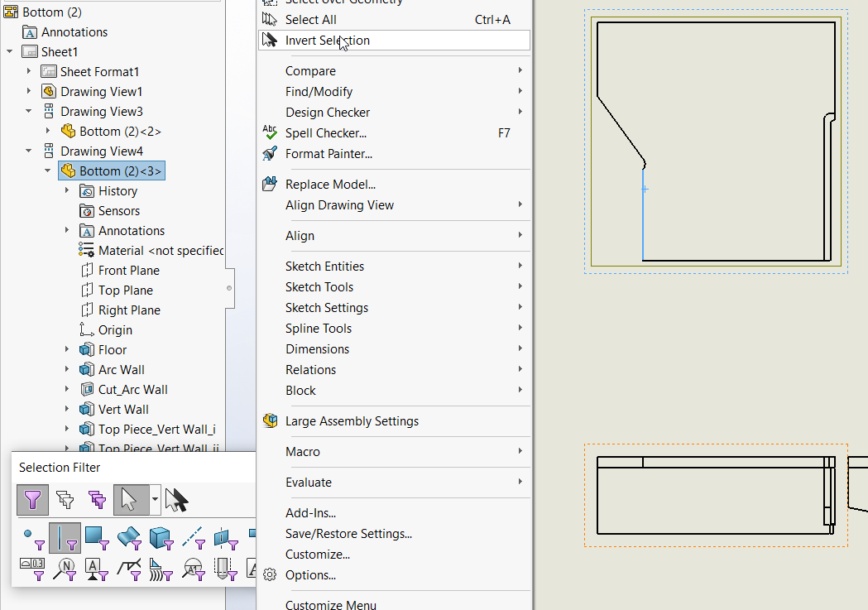Select all filters icon with purple stacked funnels

pos(97,500)
